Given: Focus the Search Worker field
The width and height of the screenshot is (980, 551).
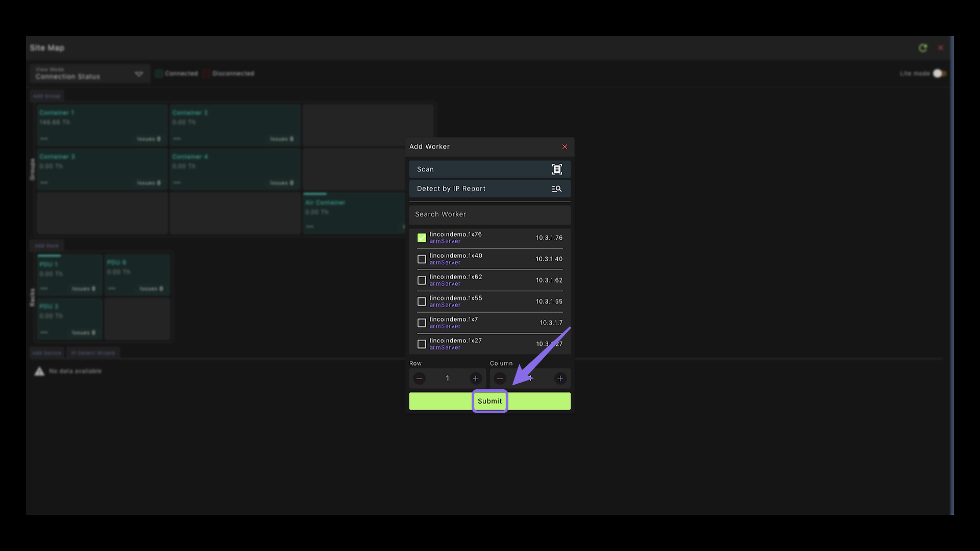Looking at the screenshot, I should pos(489,214).
